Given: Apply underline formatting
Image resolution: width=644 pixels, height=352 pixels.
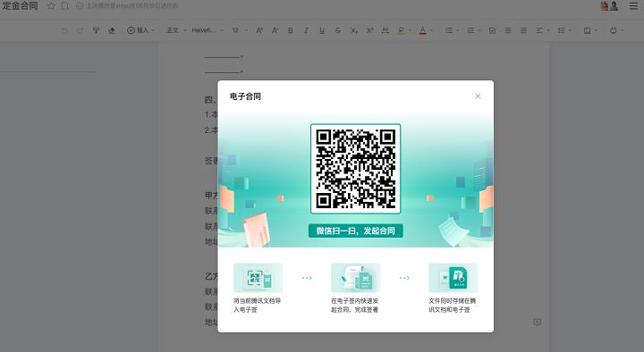Looking at the screenshot, I should [322, 30].
